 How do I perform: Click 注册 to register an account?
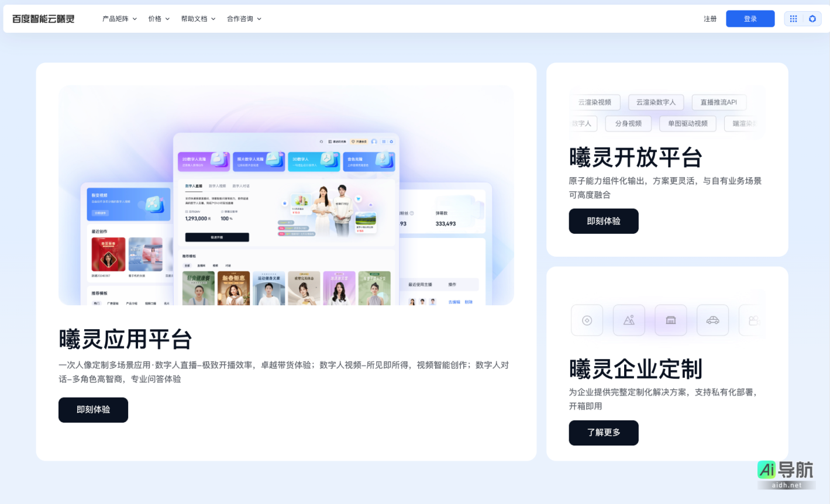pyautogui.click(x=710, y=18)
